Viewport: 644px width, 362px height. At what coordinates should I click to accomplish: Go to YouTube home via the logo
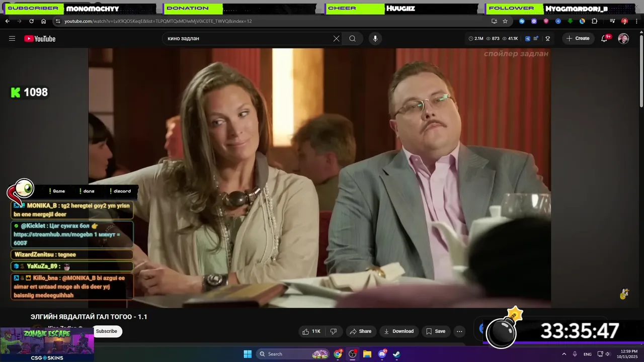click(x=40, y=39)
